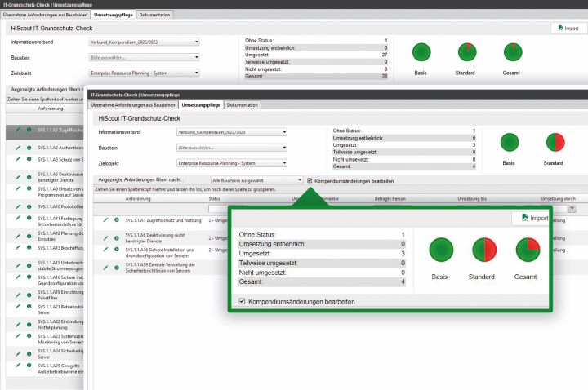Open info icon for SYS.1.1.A25 Außerbetriebnahme row
This screenshot has width=588, height=390.
click(29, 366)
